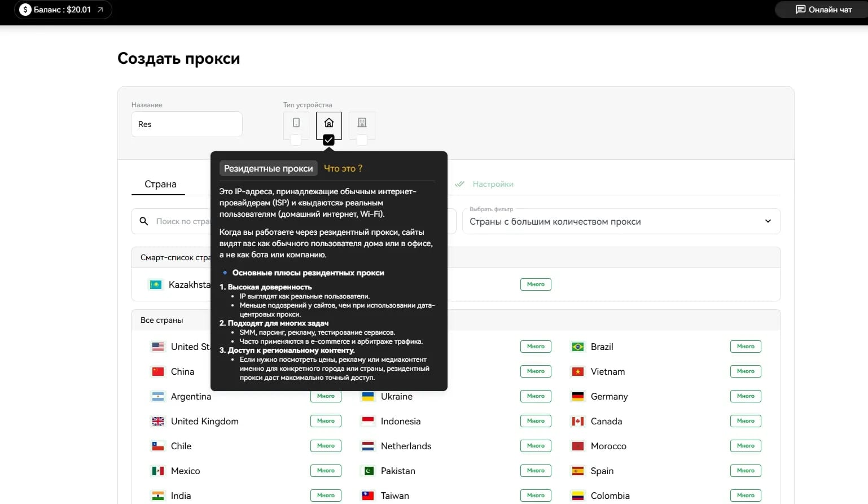Click the Taiwan flag icon
868x504 pixels.
point(368,496)
